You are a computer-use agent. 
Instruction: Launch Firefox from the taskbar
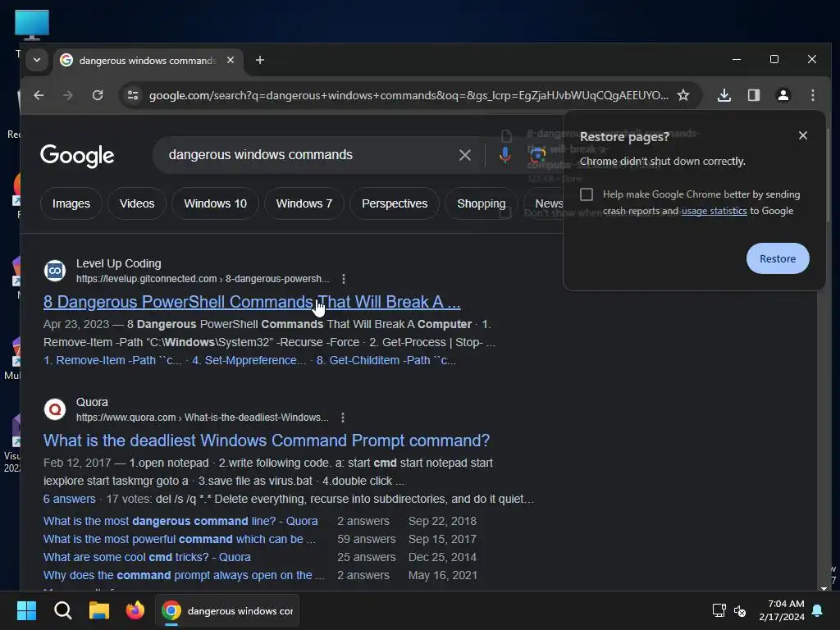135,610
